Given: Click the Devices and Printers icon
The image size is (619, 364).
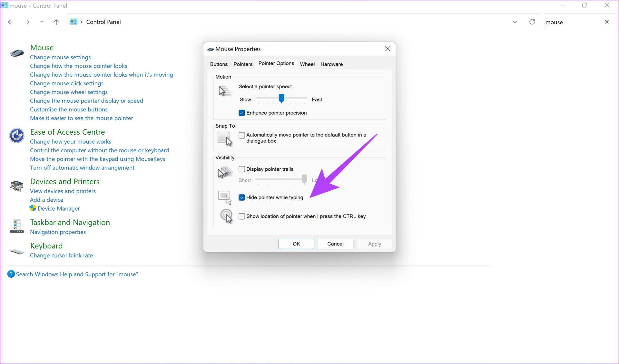Looking at the screenshot, I should coord(17,186).
